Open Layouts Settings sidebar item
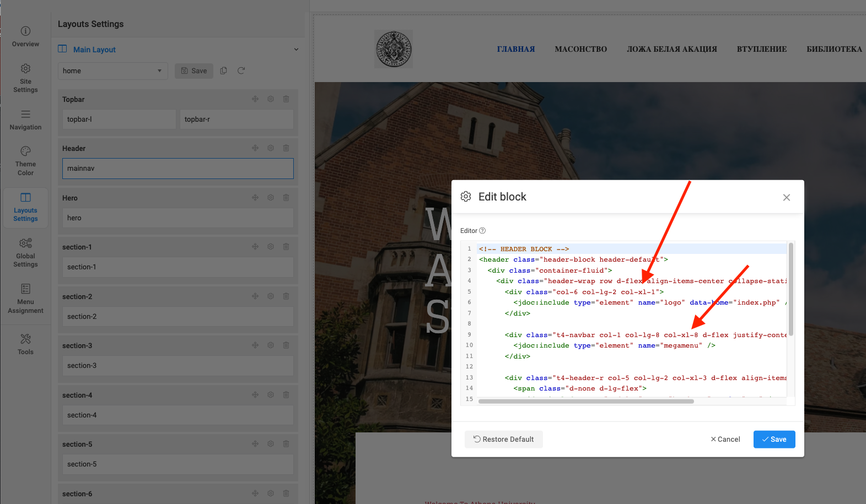 [25, 208]
